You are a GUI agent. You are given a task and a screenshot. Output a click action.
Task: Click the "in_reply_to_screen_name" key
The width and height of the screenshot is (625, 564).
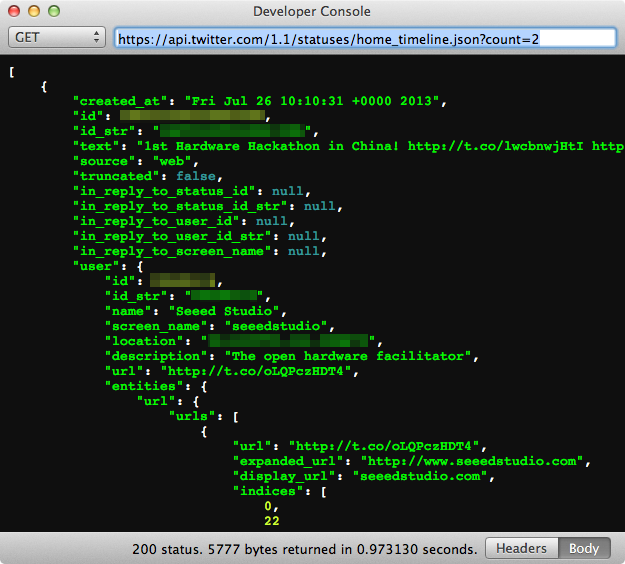[x=172, y=252]
